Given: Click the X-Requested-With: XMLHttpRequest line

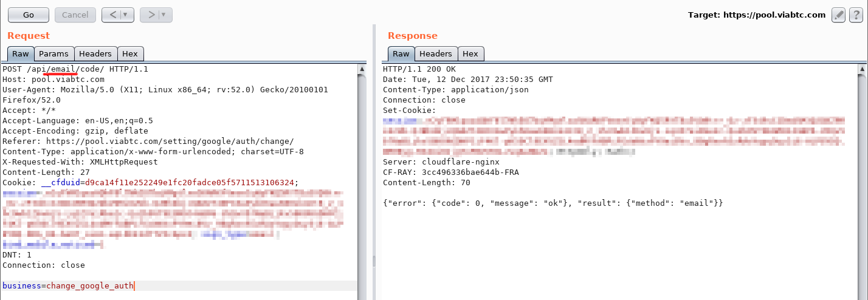Looking at the screenshot, I should point(80,162).
